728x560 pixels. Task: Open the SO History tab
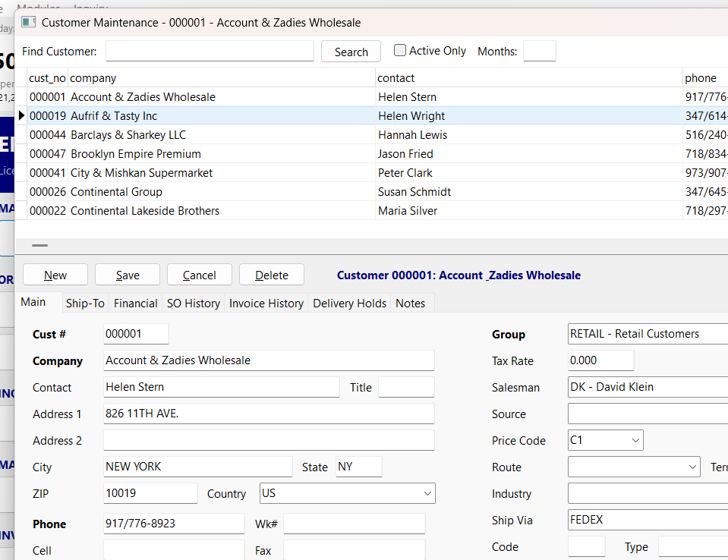pos(193,303)
